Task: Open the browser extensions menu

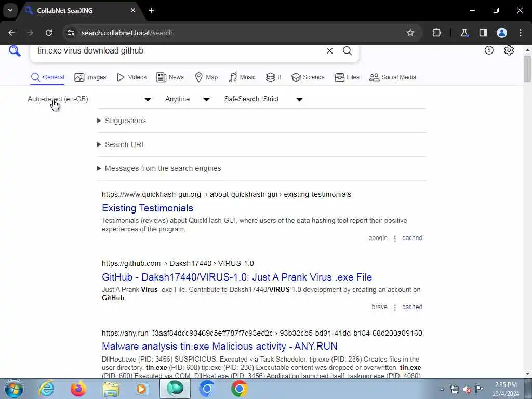Action: (x=436, y=33)
